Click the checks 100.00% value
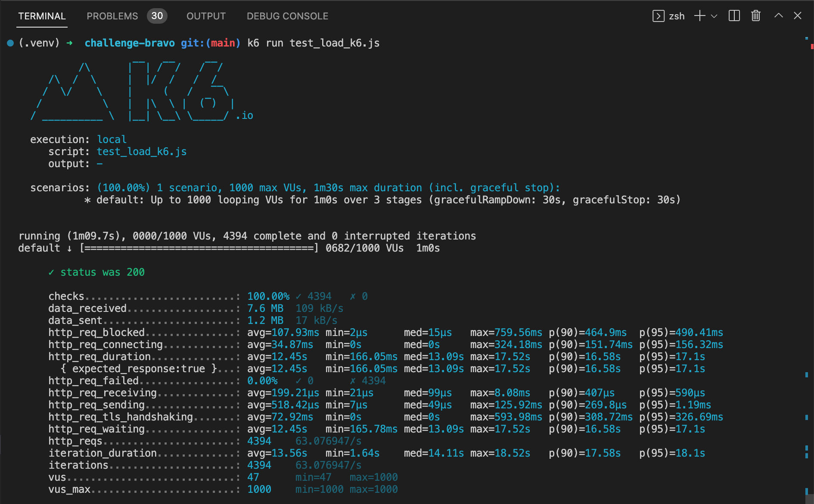The image size is (814, 504). [268, 296]
